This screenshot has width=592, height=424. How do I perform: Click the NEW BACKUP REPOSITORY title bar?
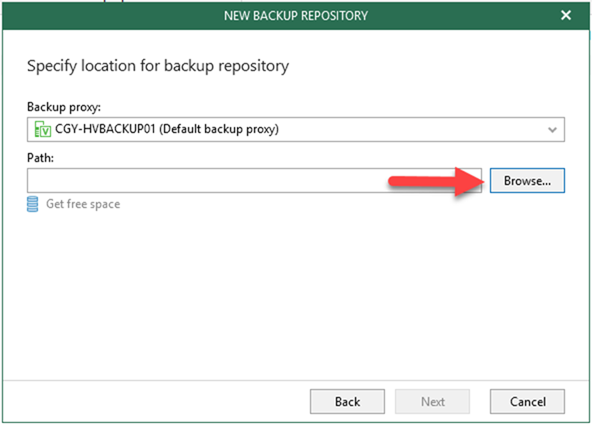point(296,16)
